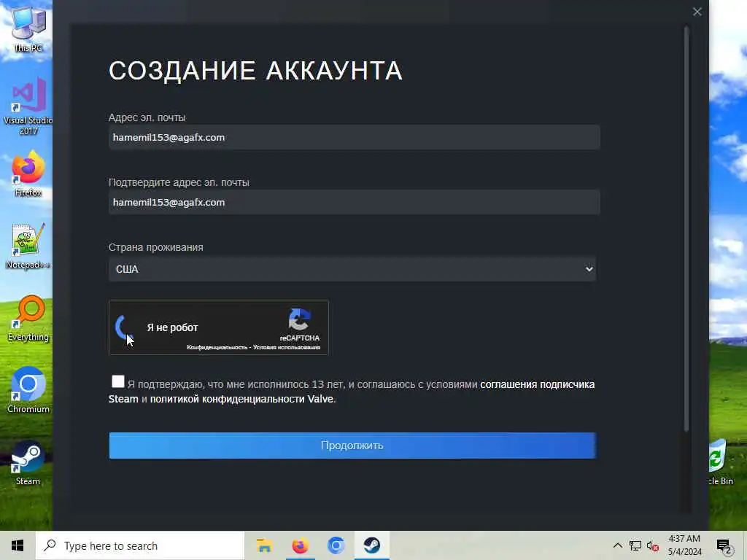This screenshot has height=560, width=747.
Task: Open the network status tray icon
Action: pos(635,545)
